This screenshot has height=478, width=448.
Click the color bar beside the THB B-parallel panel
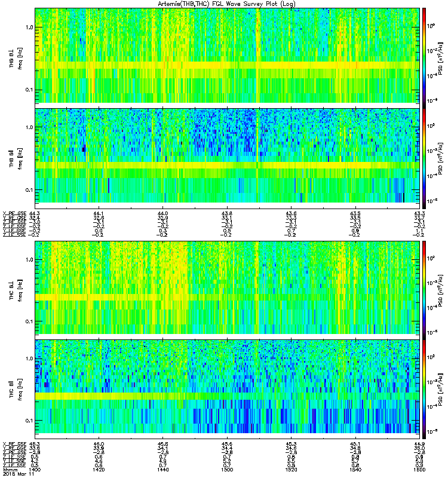[x=424, y=158]
